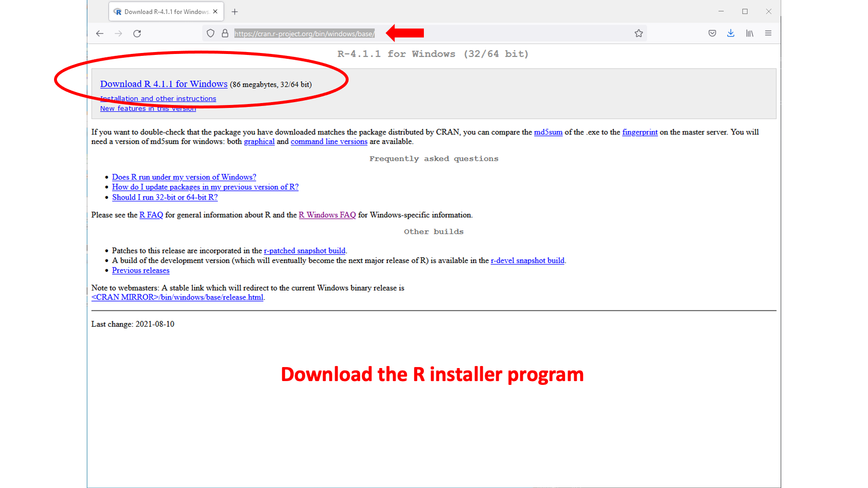
Task: Open Installation and other instructions link
Action: coord(158,98)
